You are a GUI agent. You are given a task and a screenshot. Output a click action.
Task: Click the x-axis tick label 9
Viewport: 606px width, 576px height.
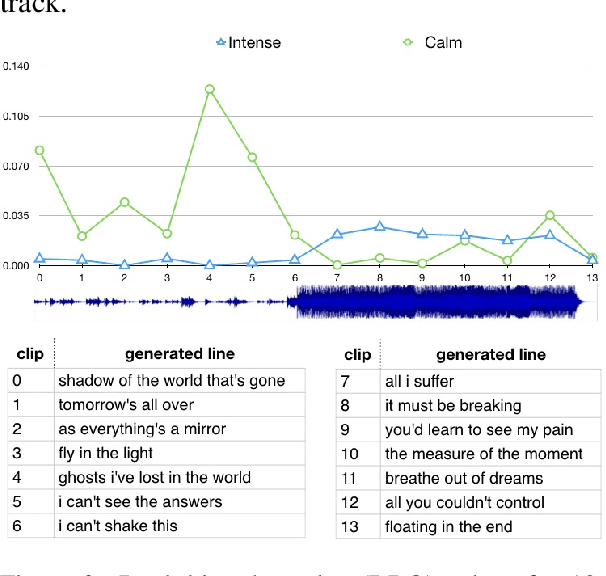tap(422, 276)
